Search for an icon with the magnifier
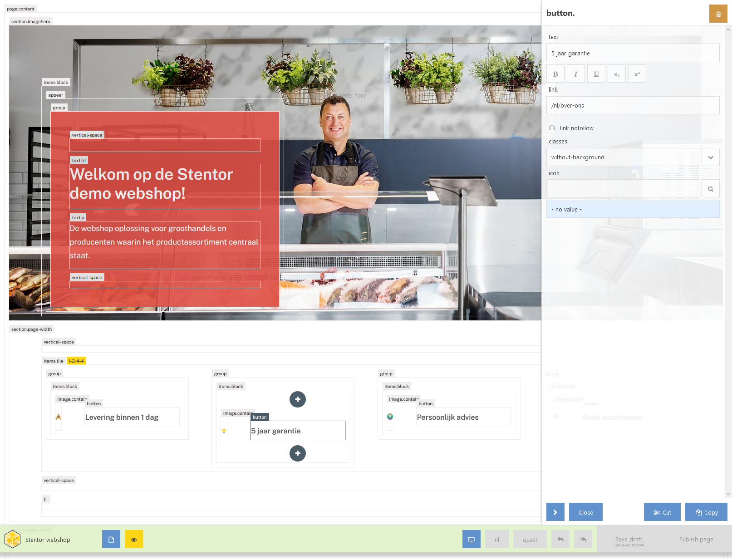Viewport: 732px width, 560px height. tap(711, 189)
